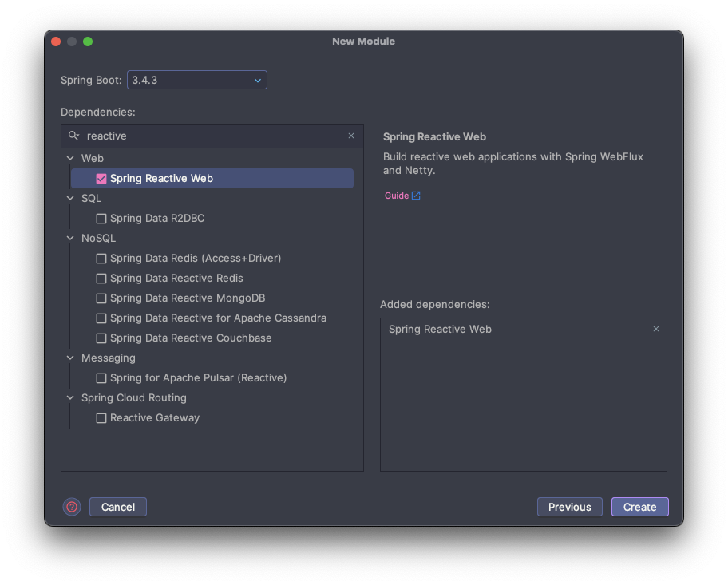This screenshot has width=728, height=585.
Task: Tick the Reactive Gateway checkbox
Action: [x=101, y=418]
